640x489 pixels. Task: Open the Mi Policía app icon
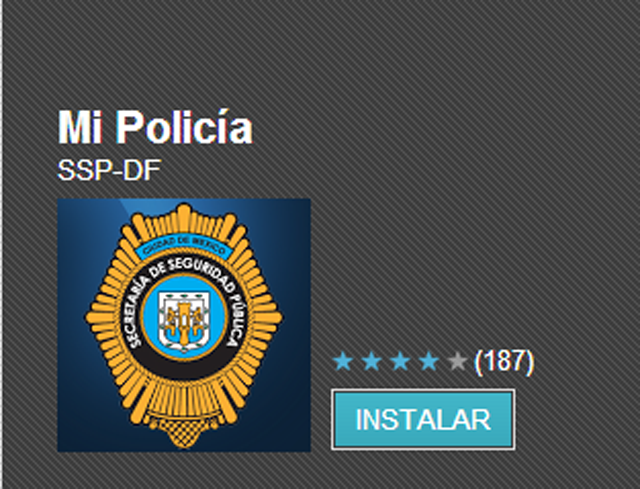click(184, 325)
